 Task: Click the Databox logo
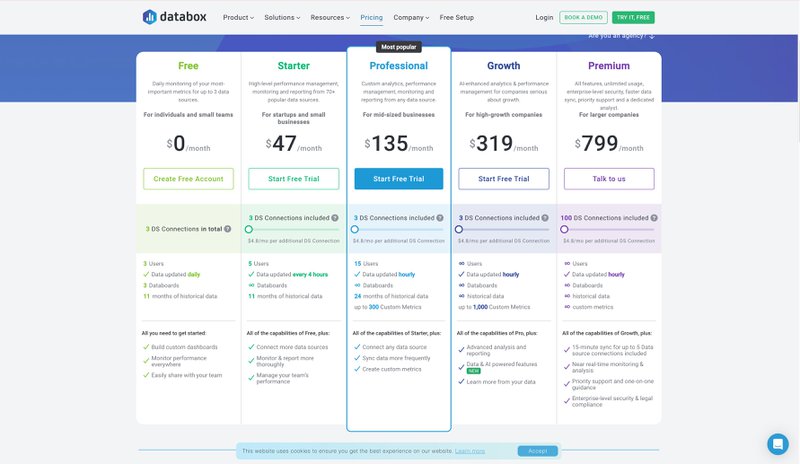tap(177, 17)
